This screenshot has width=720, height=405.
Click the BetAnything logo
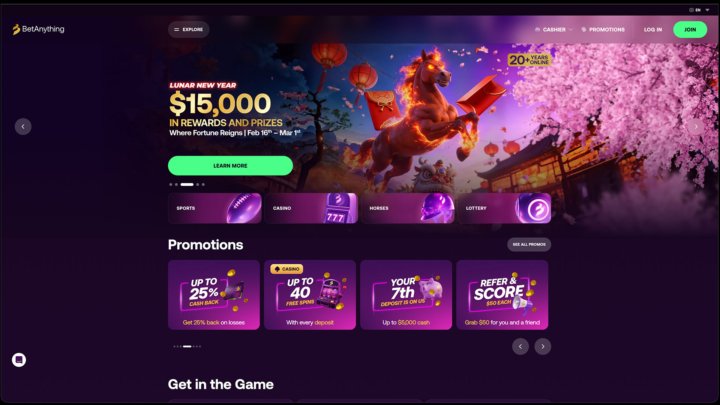[39, 29]
